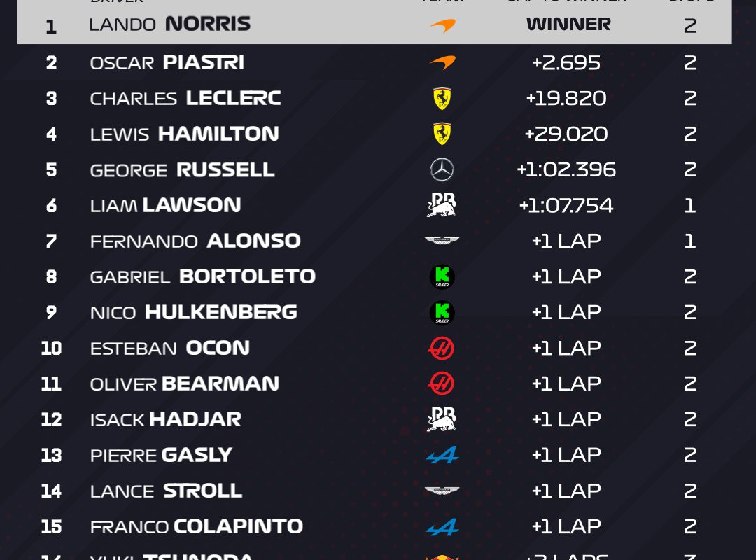Click the McLaren logo in Lando Norris's row
756x560 pixels.
tap(442, 26)
